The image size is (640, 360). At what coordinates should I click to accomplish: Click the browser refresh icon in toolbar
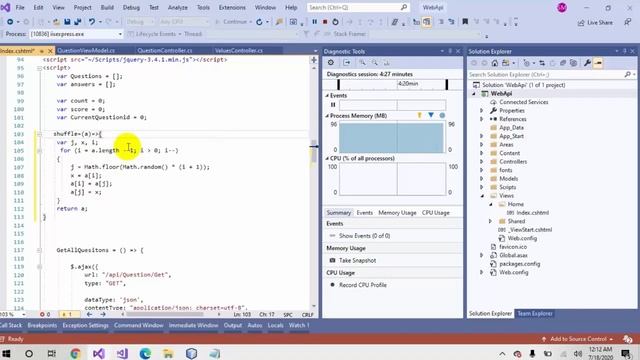pos(259,22)
